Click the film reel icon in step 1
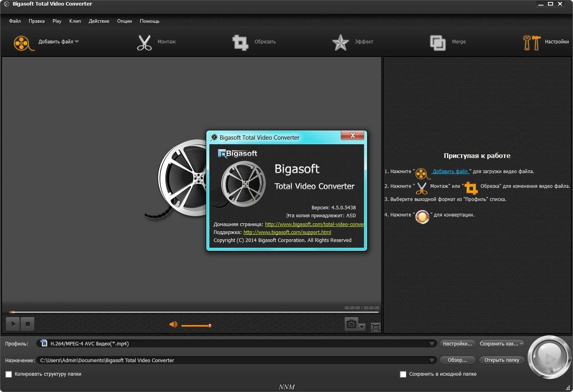This screenshot has width=573, height=392. [422, 174]
